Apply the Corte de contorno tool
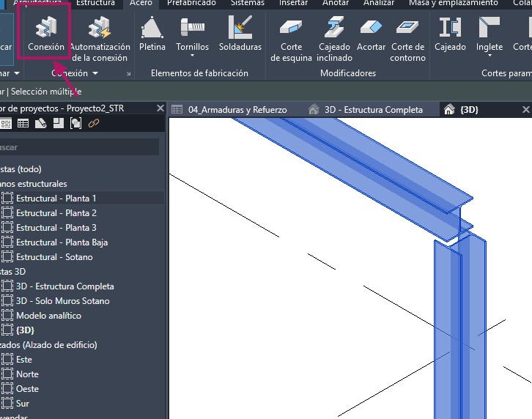Screen dimensions: 532x419 407,40
